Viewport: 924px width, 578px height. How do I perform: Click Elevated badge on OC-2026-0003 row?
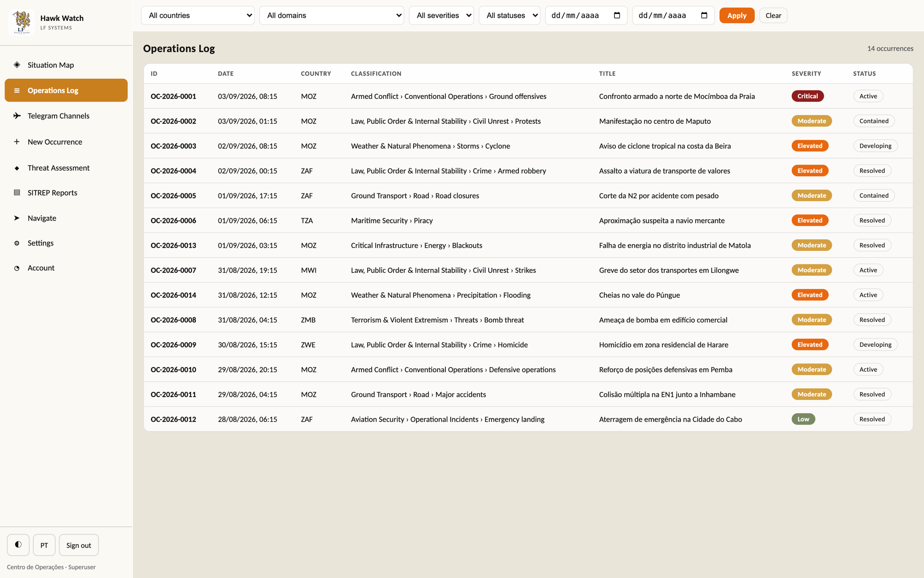coord(810,146)
